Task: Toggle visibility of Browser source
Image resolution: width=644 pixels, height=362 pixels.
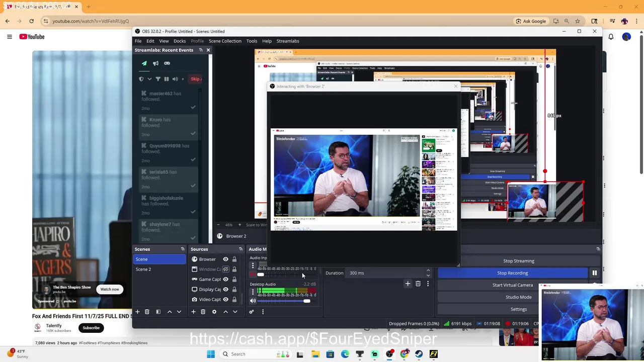Action: tap(225, 259)
